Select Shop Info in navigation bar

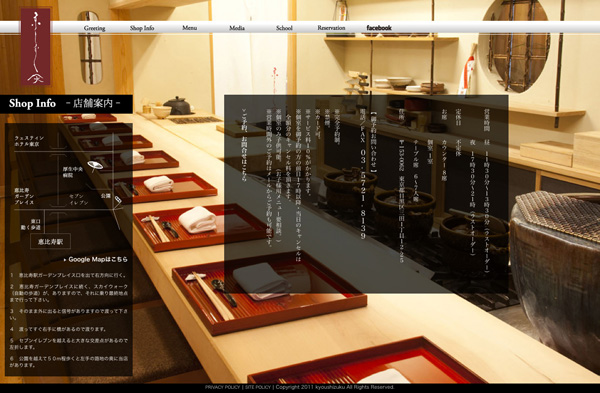point(142,28)
